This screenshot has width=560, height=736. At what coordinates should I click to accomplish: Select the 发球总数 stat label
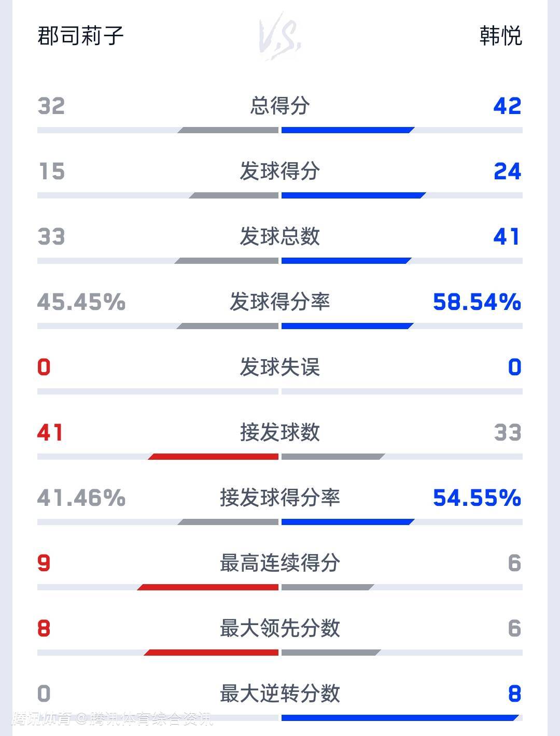pyautogui.click(x=280, y=236)
